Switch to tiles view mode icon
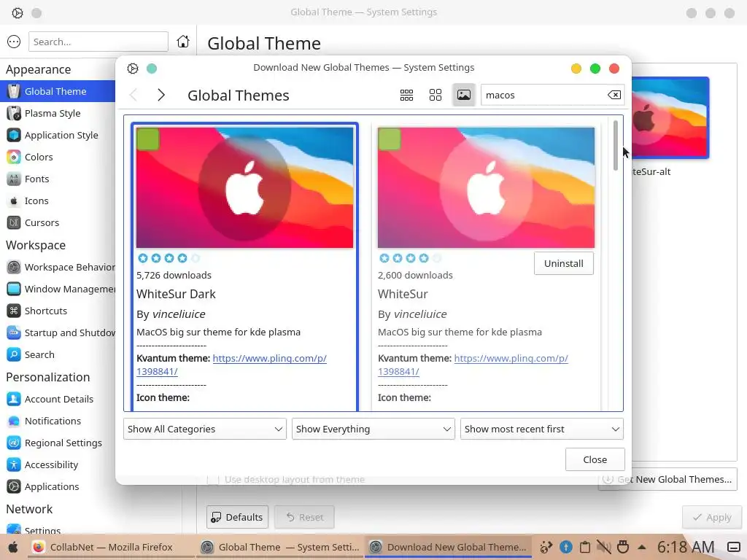This screenshot has height=560, width=747. point(406,96)
